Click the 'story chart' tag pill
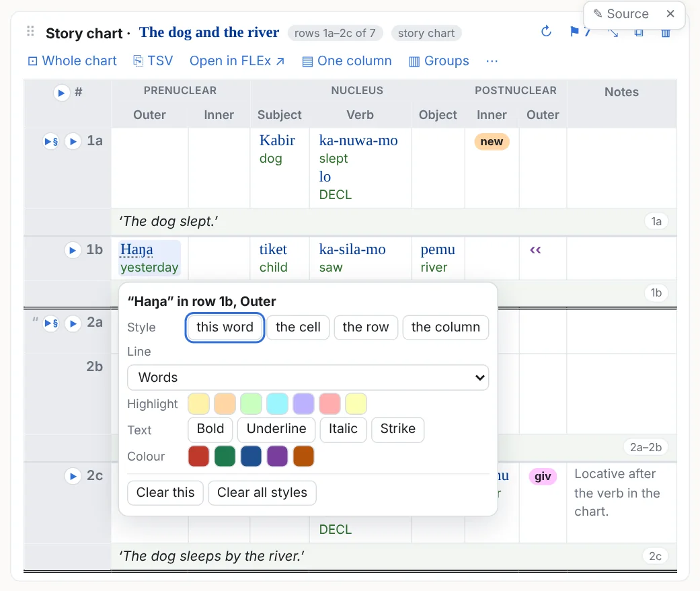Viewport: 700px width, 591px height. [x=426, y=33]
